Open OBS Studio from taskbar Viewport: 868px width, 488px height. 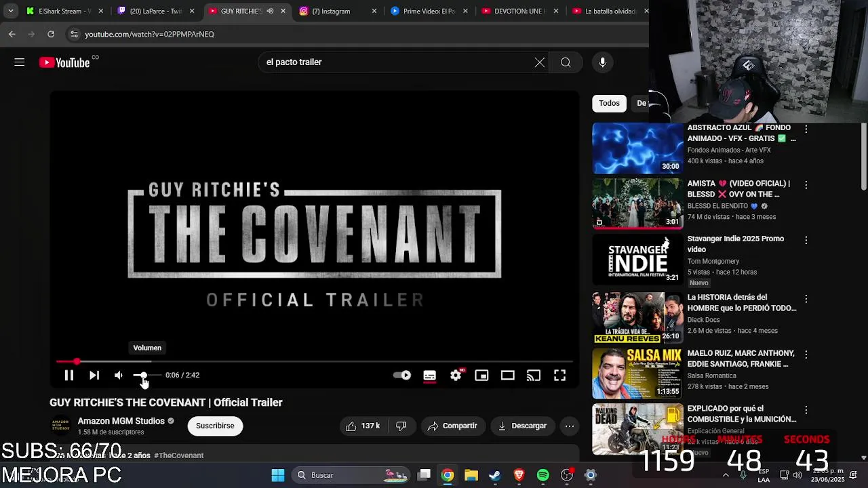pyautogui.click(x=567, y=475)
